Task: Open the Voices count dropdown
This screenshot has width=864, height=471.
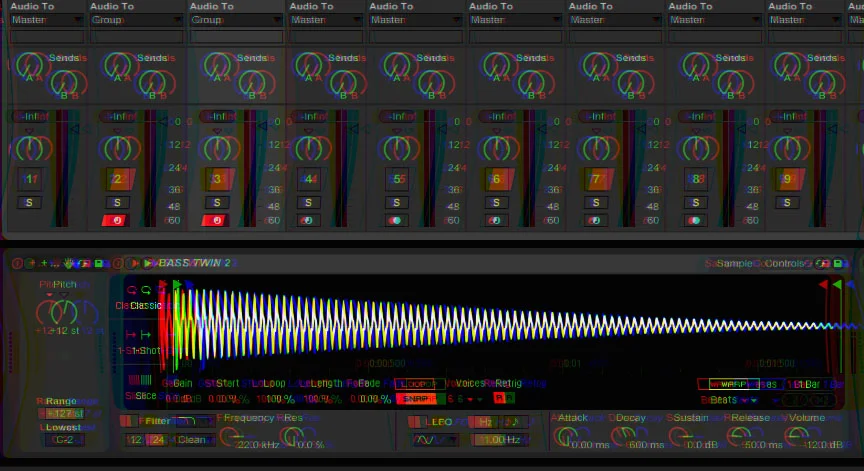Action: 468,398
